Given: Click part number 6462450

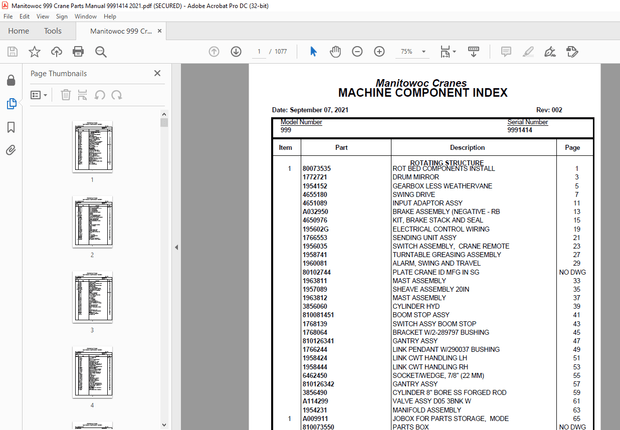Looking at the screenshot, I should [315, 375].
